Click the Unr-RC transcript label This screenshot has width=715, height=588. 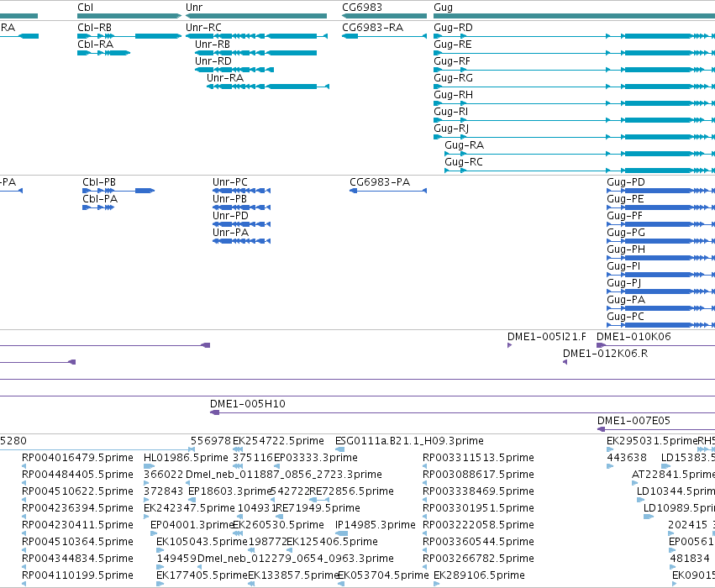click(203, 28)
